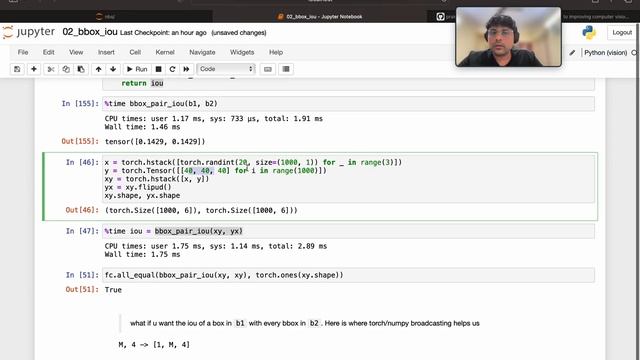Click the markdown text about broadcasting
Viewport: 640px width, 360px height.
pyautogui.click(x=304, y=323)
